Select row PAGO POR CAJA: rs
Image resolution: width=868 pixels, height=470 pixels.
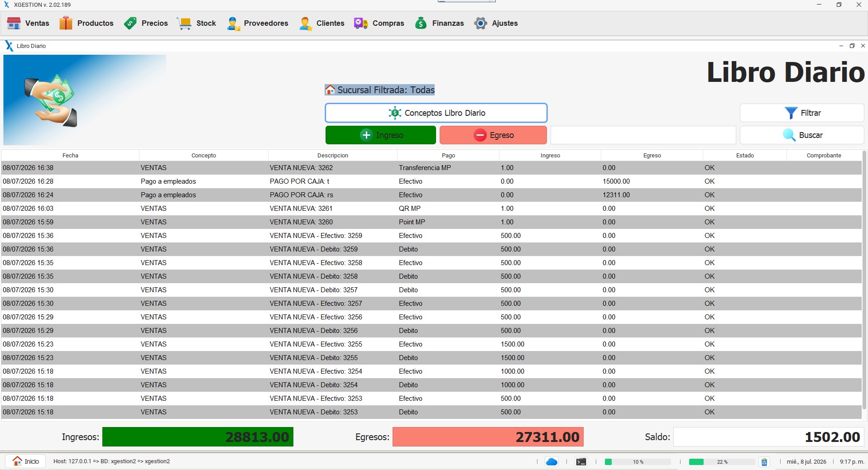click(431, 195)
